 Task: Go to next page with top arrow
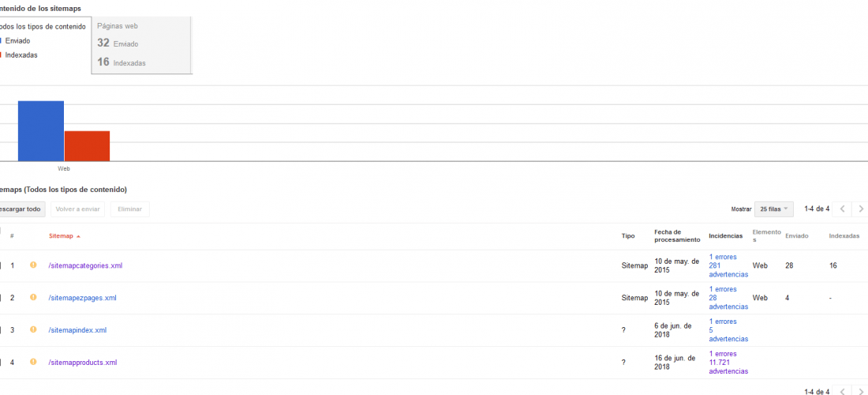click(860, 209)
